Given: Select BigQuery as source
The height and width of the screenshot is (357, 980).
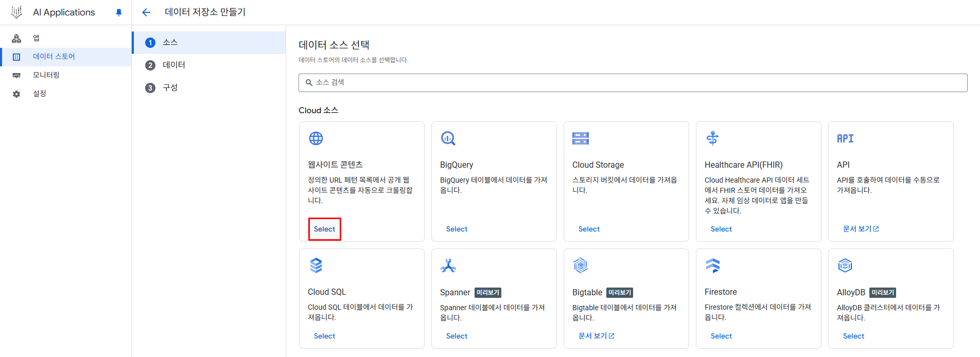Looking at the screenshot, I should [457, 229].
